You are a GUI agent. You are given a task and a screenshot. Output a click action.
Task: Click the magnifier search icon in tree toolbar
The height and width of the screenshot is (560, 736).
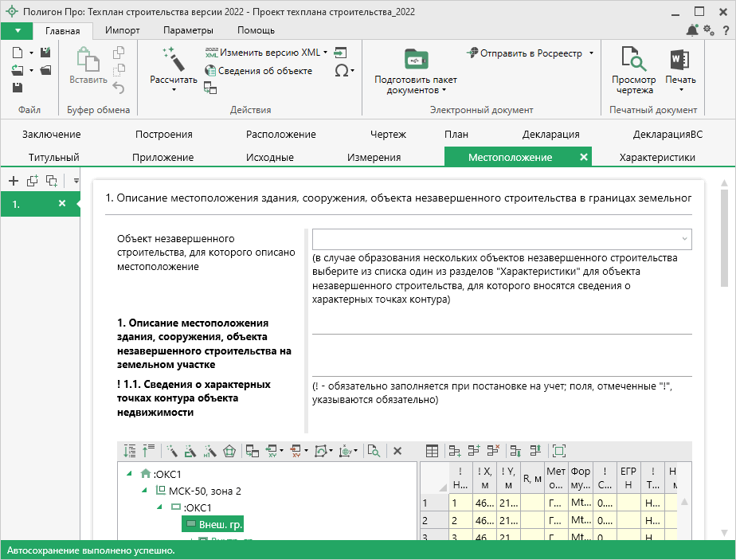[x=374, y=451]
